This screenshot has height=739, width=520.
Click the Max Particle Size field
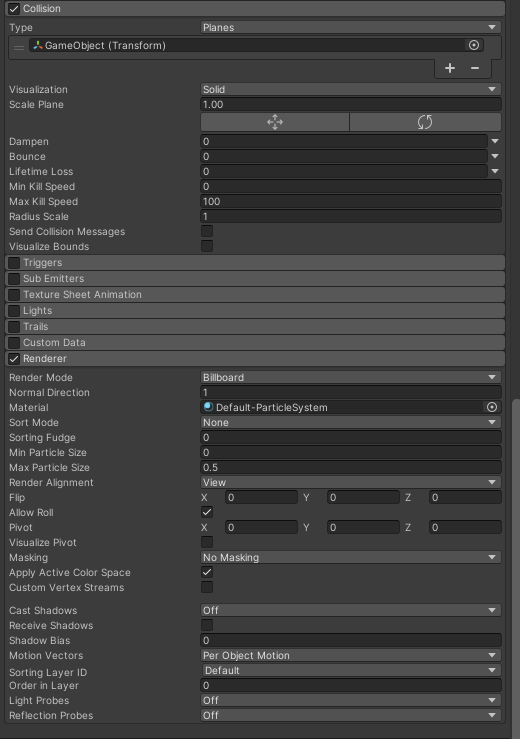pos(351,467)
